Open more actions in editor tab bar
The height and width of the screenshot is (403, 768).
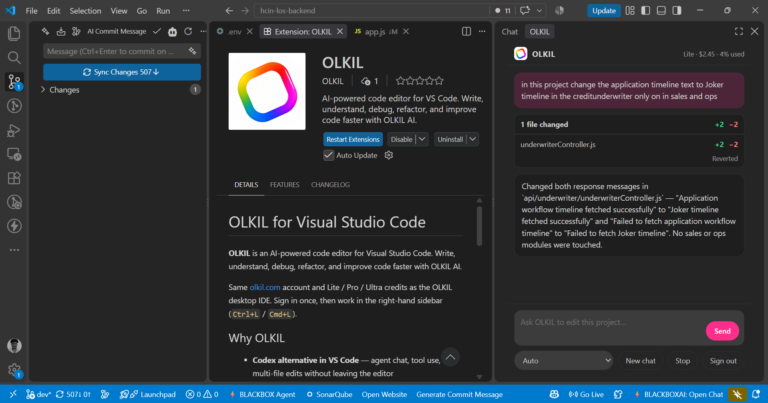pos(482,31)
